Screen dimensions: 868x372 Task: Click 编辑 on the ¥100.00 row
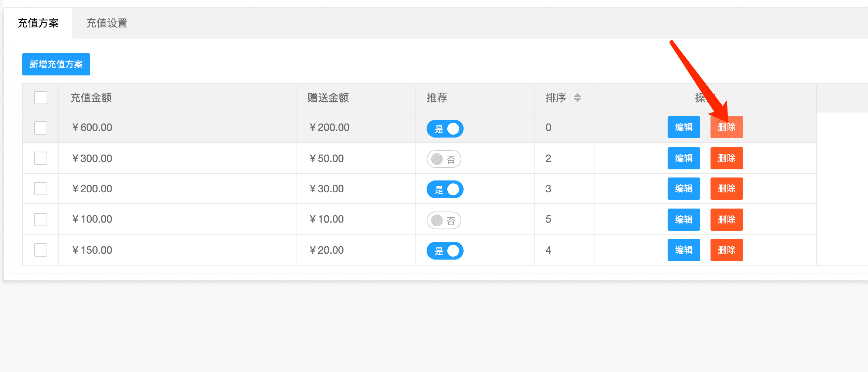(x=684, y=220)
